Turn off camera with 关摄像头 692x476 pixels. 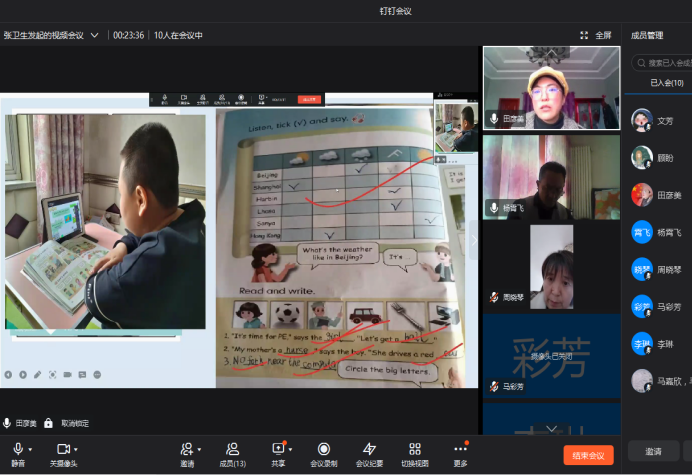point(63,454)
